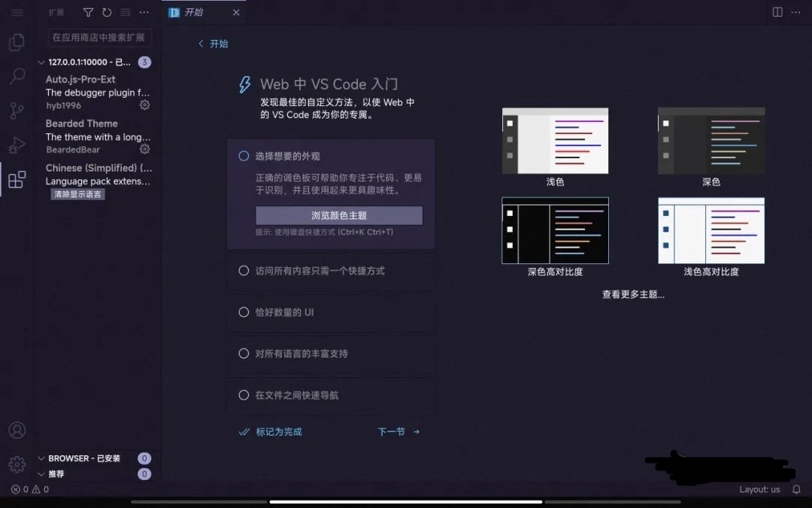Click the 查看更多主题... link

pos(633,294)
